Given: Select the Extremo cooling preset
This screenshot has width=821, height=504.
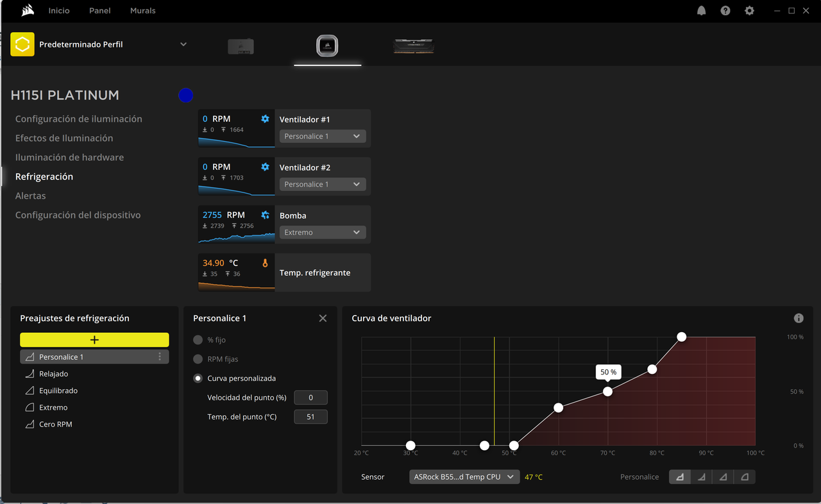Looking at the screenshot, I should (x=94, y=407).
